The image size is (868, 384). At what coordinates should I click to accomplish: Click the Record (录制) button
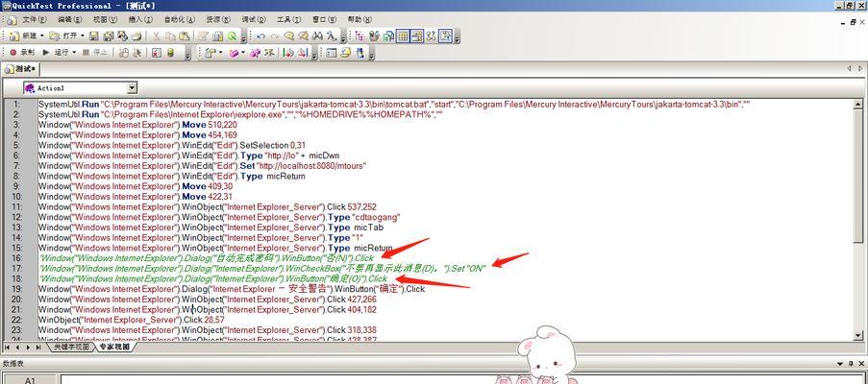tap(22, 53)
